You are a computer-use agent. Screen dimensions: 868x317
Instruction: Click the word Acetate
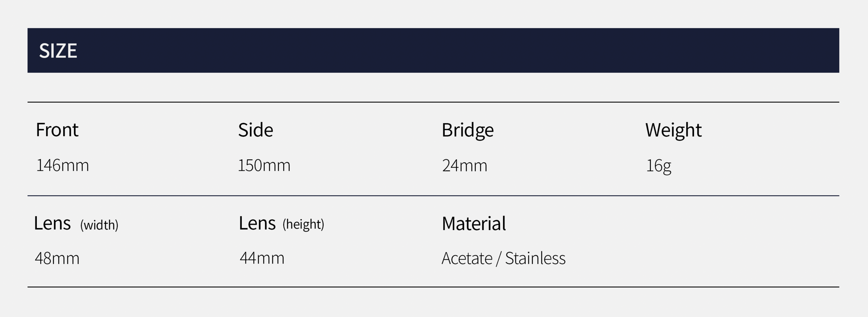point(467,258)
